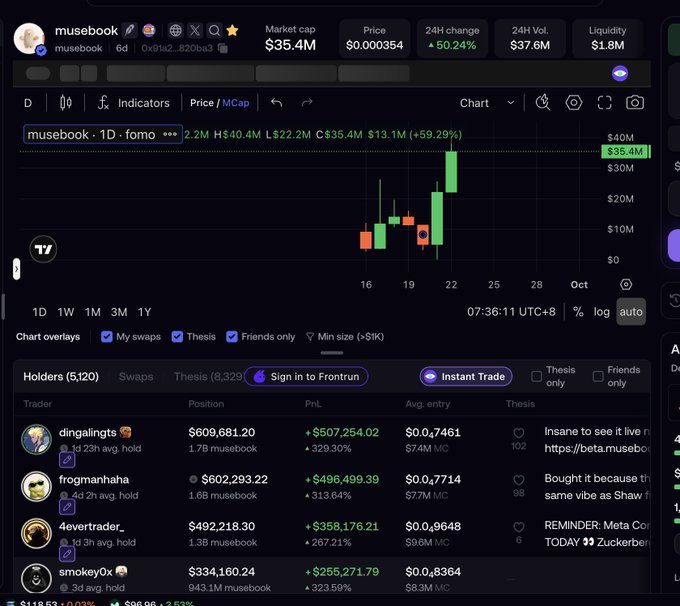Click the quick search lightning icon
The height and width of the screenshot is (606, 680).
[x=543, y=102]
